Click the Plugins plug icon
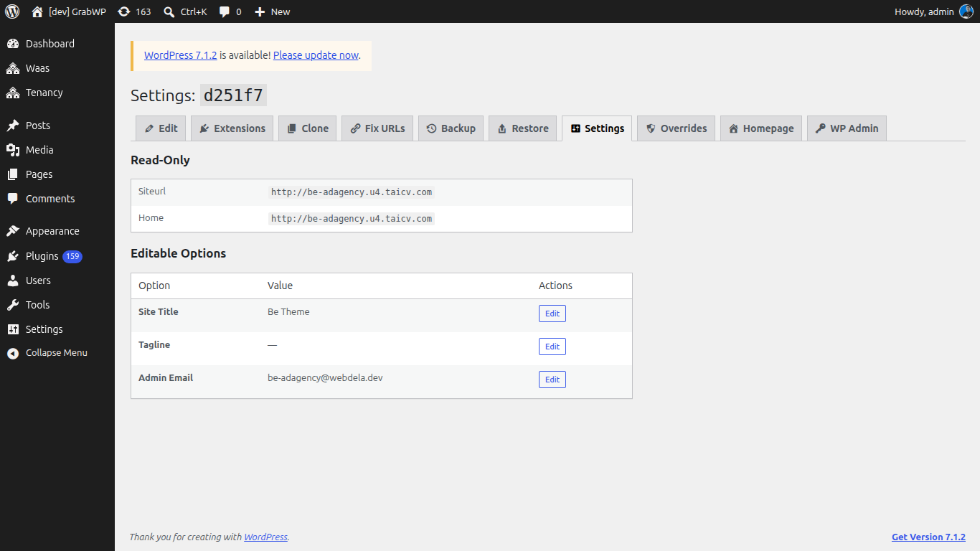The image size is (980, 551). pos(13,256)
